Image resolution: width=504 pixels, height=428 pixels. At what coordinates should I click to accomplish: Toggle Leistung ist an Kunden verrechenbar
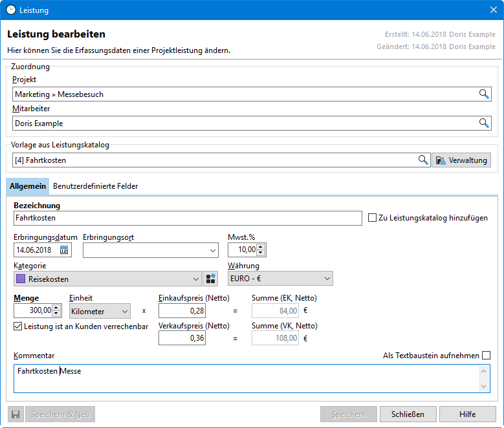17,326
